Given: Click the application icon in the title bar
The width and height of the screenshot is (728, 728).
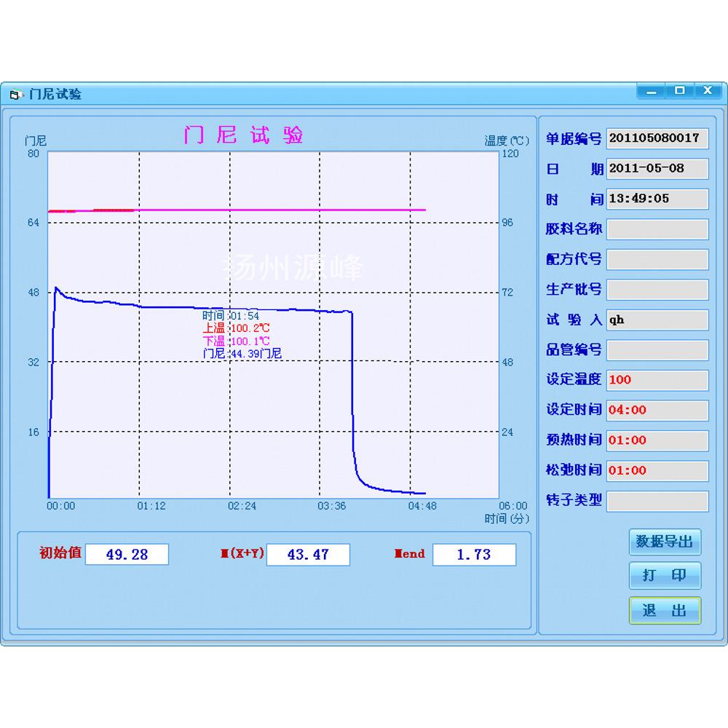Looking at the screenshot, I should point(15,92).
